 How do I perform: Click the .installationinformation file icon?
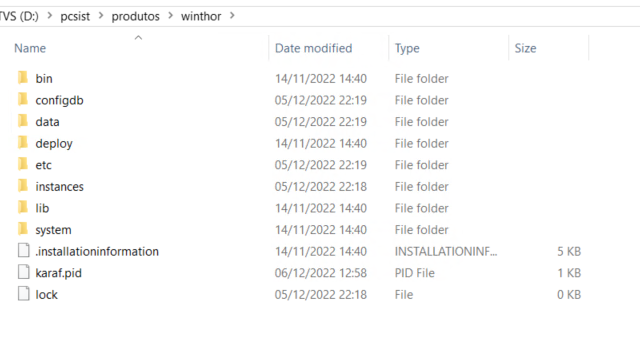click(24, 250)
